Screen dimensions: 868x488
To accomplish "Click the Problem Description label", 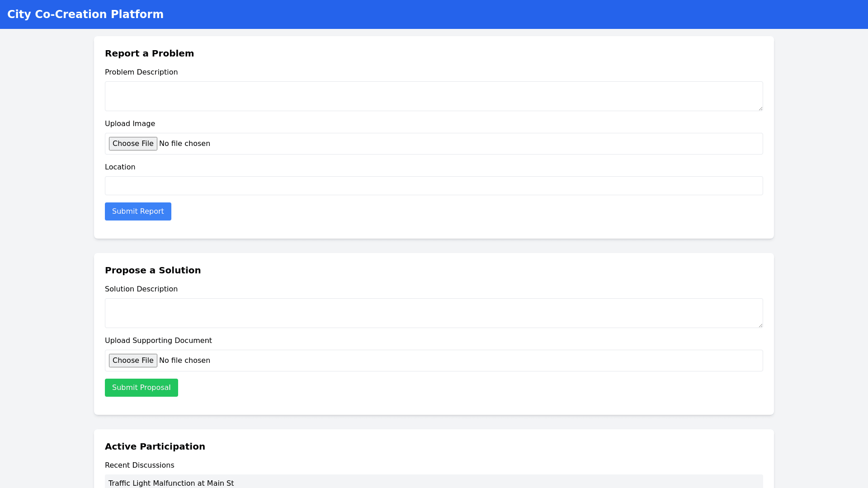I will [141, 72].
